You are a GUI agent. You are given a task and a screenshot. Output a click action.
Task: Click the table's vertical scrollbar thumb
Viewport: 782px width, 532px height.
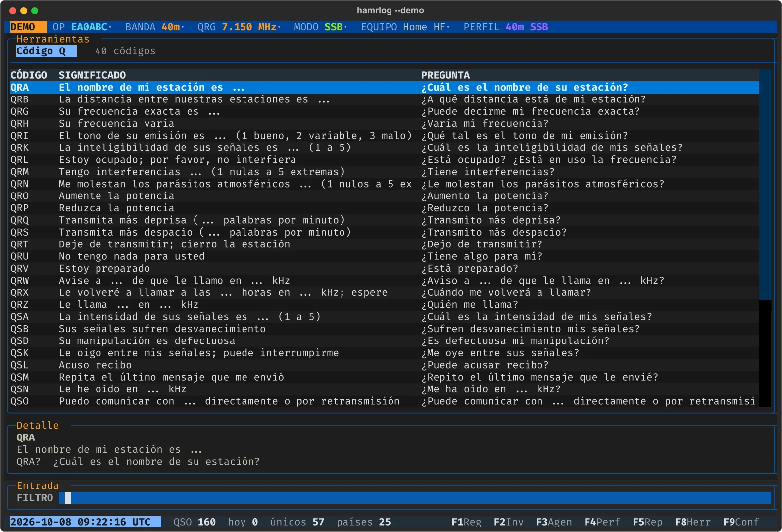[x=765, y=185]
